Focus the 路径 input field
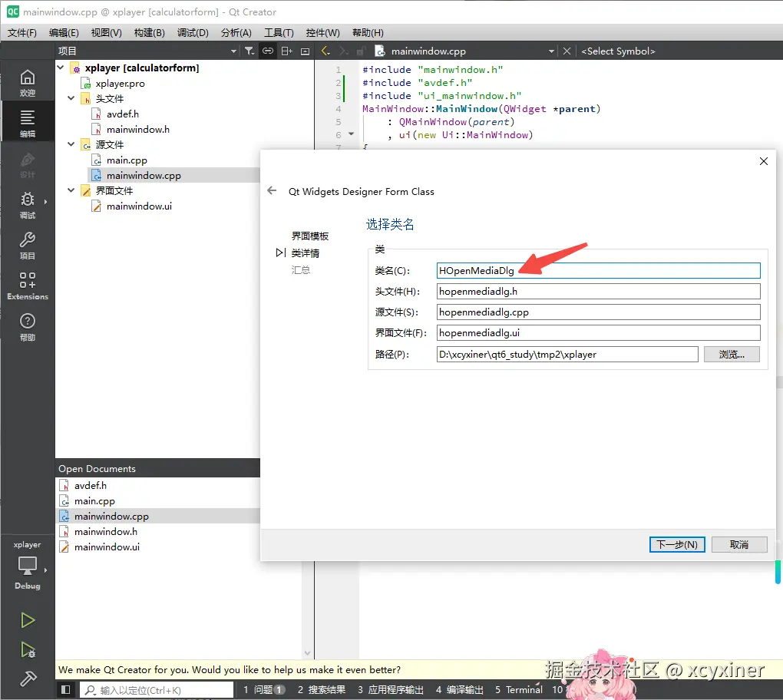The width and height of the screenshot is (783, 700). coord(567,354)
